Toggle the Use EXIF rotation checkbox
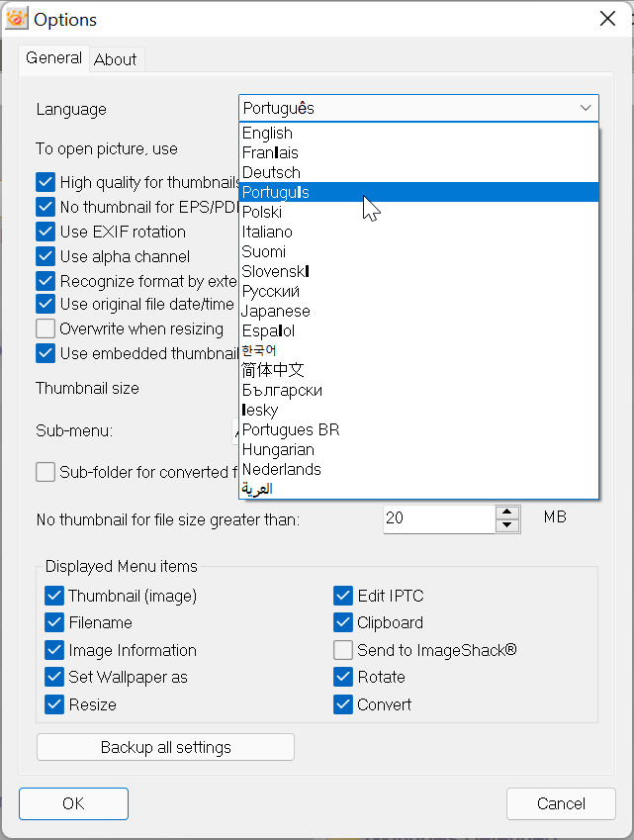Image resolution: width=634 pixels, height=840 pixels. (x=45, y=232)
